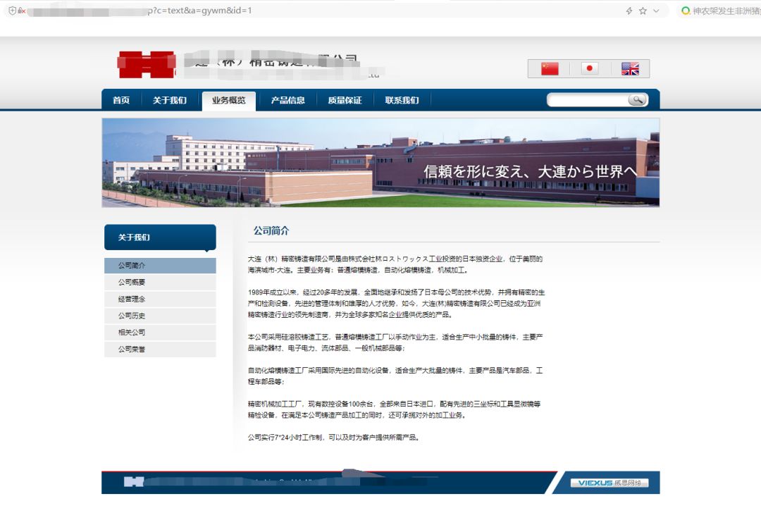Select the Chinese flag language icon

[x=549, y=68]
